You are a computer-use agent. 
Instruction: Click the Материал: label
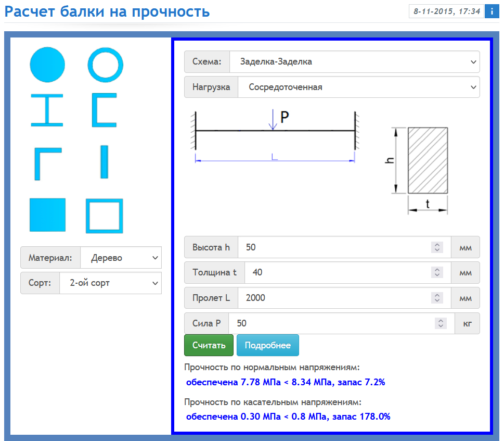pos(50,258)
